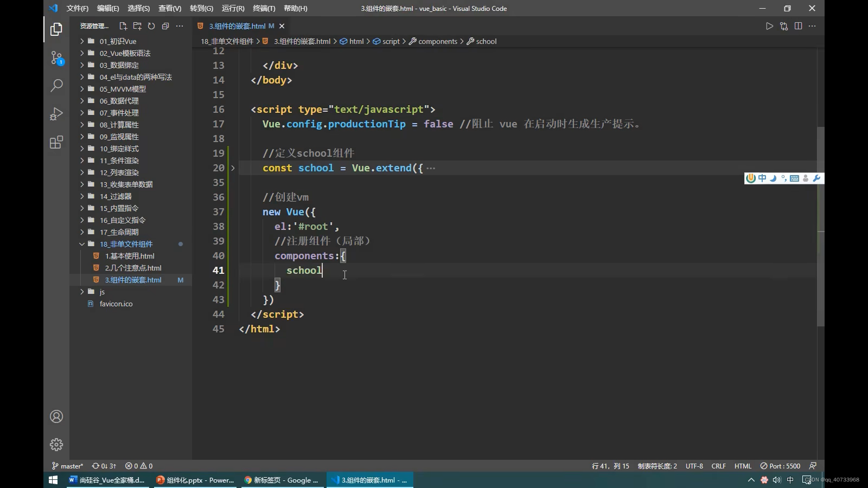This screenshot has height=488, width=868.
Task: Click master branch indicator in status bar
Action: click(x=68, y=466)
